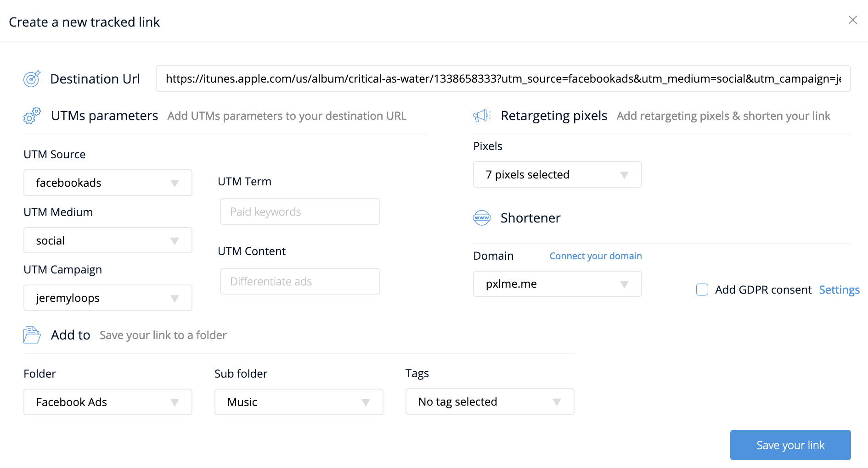
Task: Enable the Add GDPR consent checkbox
Action: tap(702, 290)
